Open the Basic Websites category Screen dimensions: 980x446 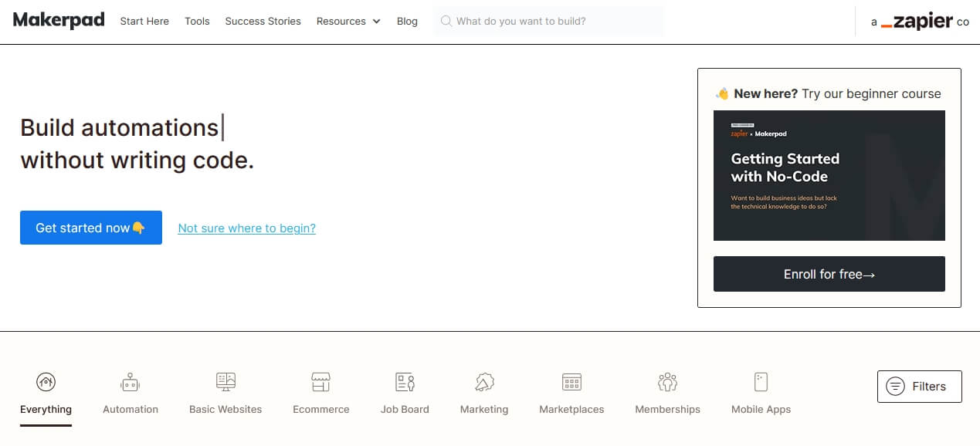[225, 381]
